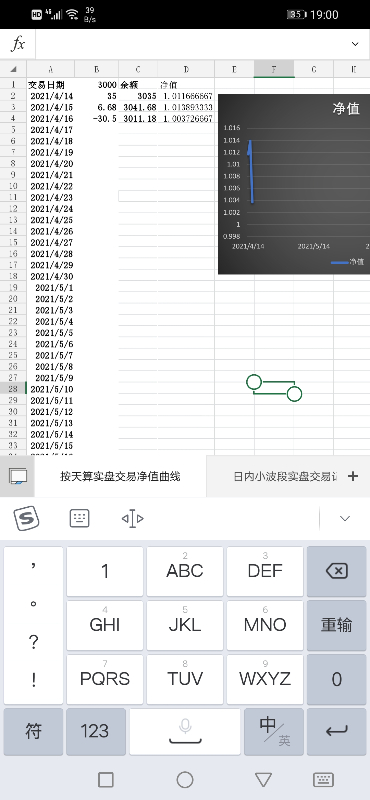Open the sheet list icon
Viewport: 370px width, 800px height.
pyautogui.click(x=17, y=477)
